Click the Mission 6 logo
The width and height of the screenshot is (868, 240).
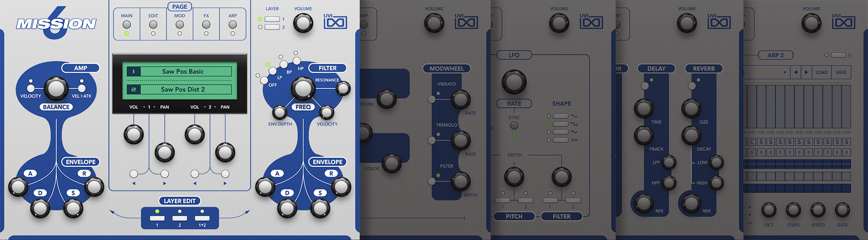[56, 23]
